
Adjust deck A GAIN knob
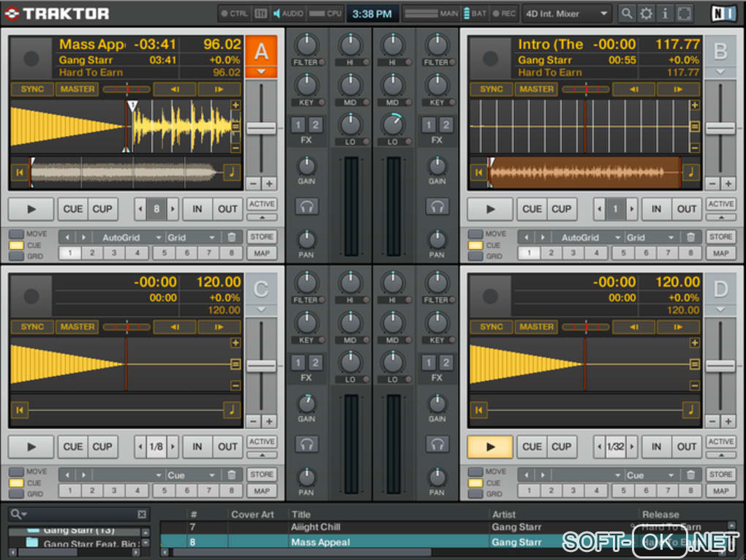point(306,166)
